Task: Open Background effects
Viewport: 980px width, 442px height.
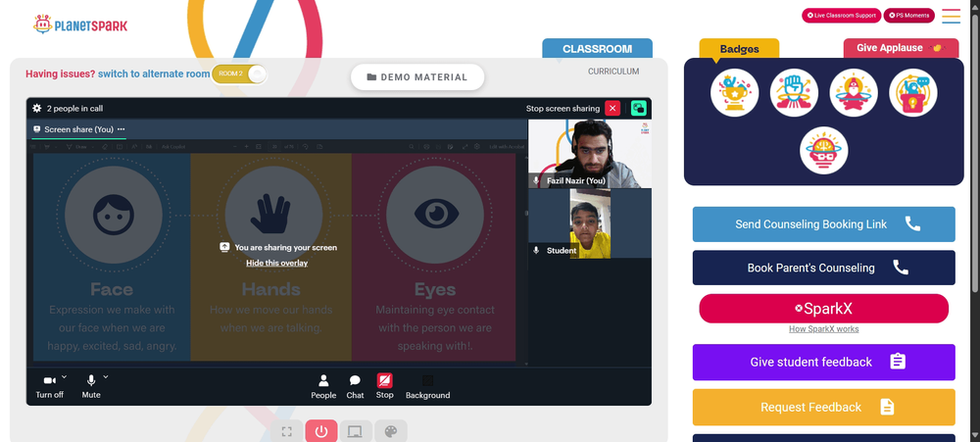Action: coord(427,387)
